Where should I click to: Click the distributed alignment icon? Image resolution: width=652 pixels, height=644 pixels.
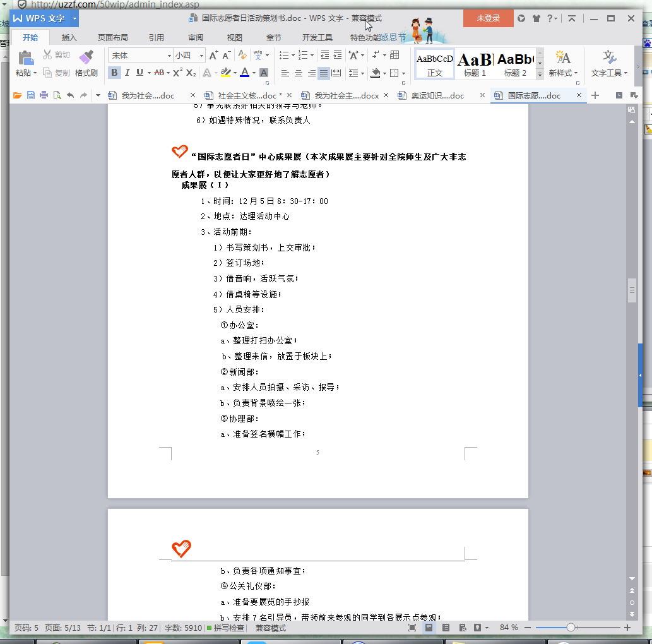[x=336, y=73]
